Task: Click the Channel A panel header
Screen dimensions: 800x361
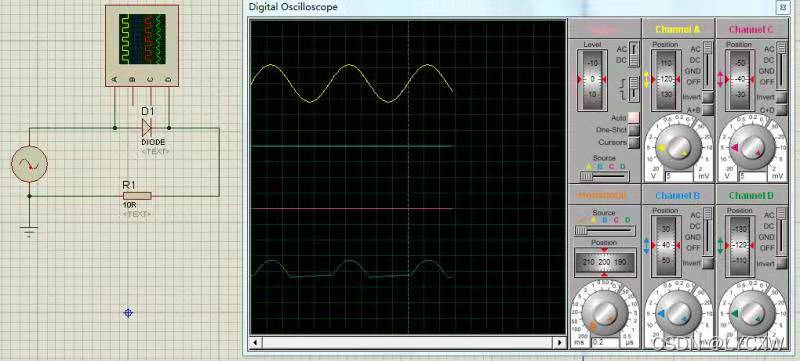Action: pyautogui.click(x=678, y=29)
